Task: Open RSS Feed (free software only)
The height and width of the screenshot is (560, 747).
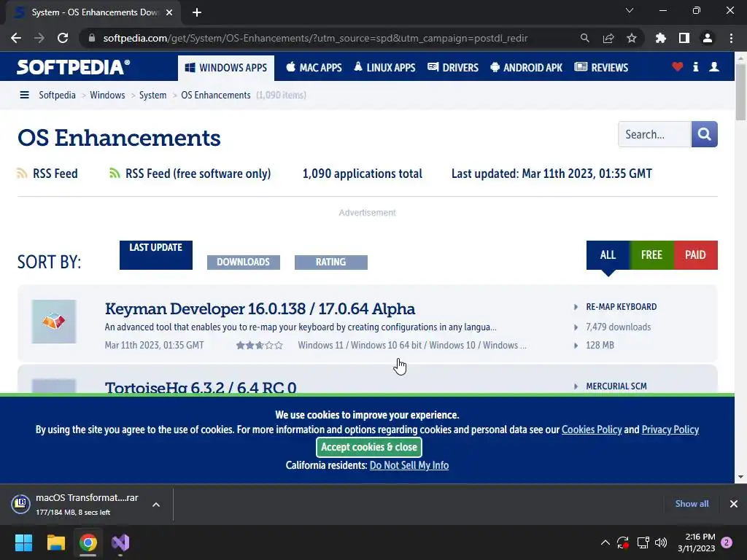Action: pos(190,174)
